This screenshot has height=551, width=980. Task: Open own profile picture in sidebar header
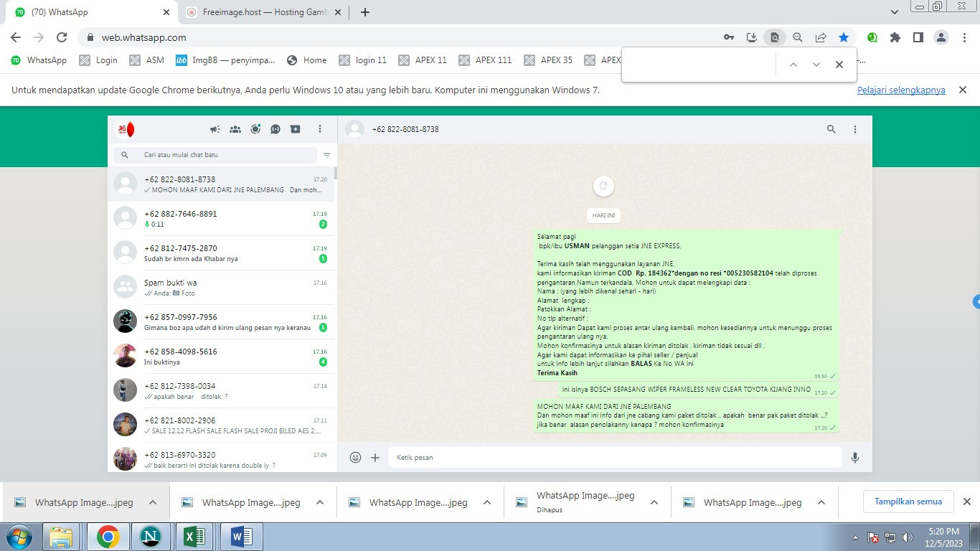(126, 129)
